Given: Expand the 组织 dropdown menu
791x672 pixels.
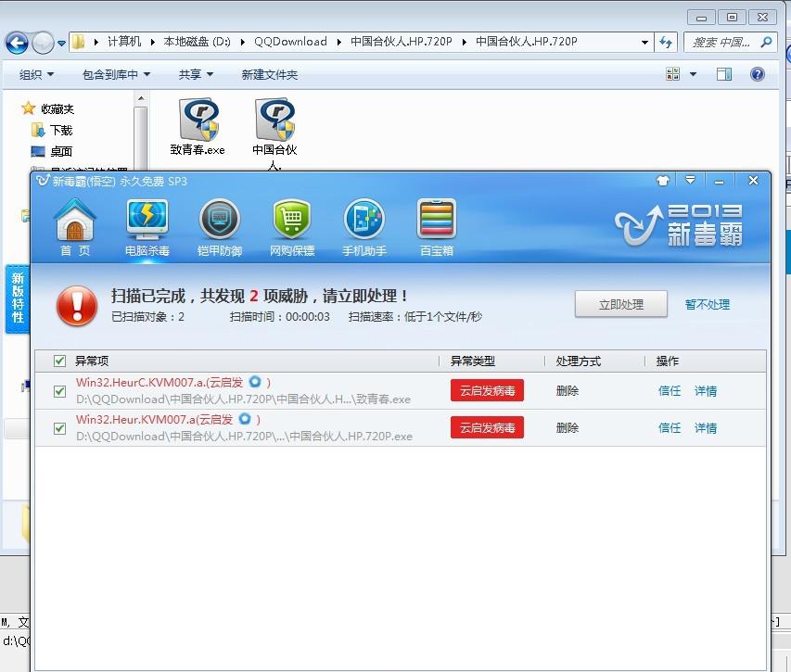Looking at the screenshot, I should pos(36,74).
